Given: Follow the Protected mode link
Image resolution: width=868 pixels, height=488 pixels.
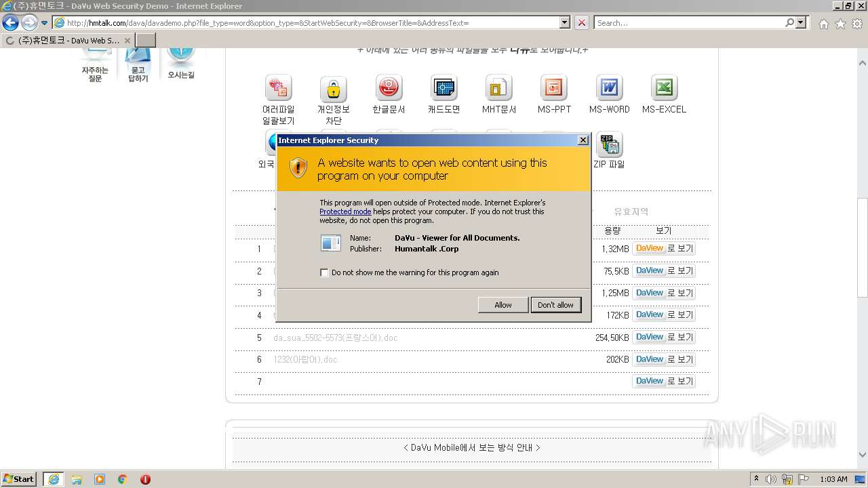Looking at the screenshot, I should click(345, 211).
